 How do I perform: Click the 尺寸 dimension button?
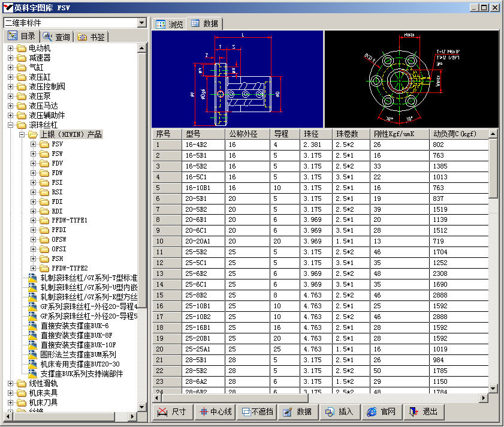point(173,412)
